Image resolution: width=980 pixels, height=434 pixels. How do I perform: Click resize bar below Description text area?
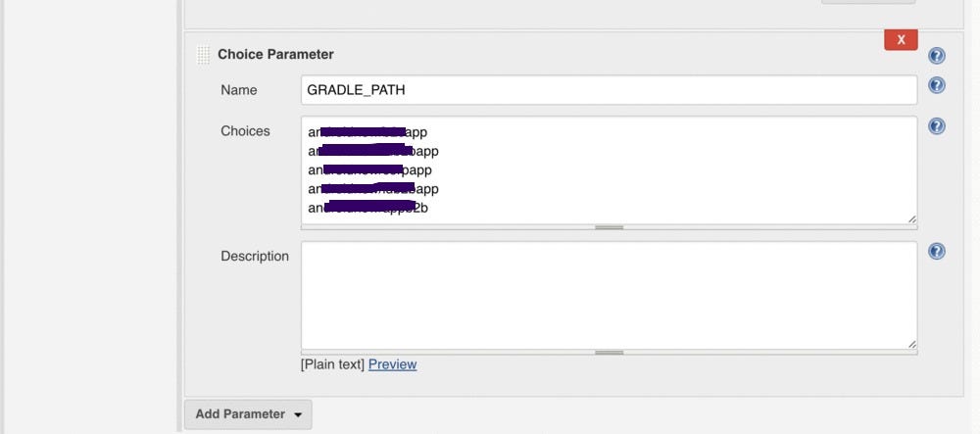(609, 353)
